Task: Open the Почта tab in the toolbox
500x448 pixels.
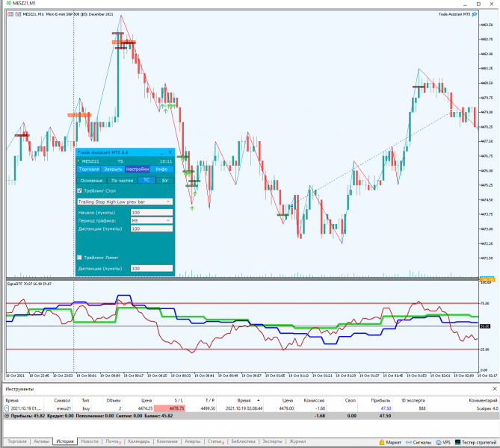Action: click(x=113, y=441)
